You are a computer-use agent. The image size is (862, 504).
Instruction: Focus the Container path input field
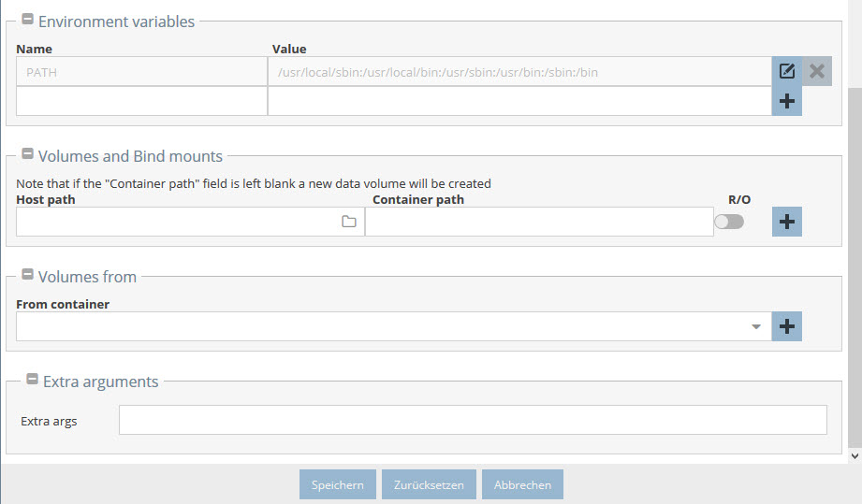pos(539,222)
